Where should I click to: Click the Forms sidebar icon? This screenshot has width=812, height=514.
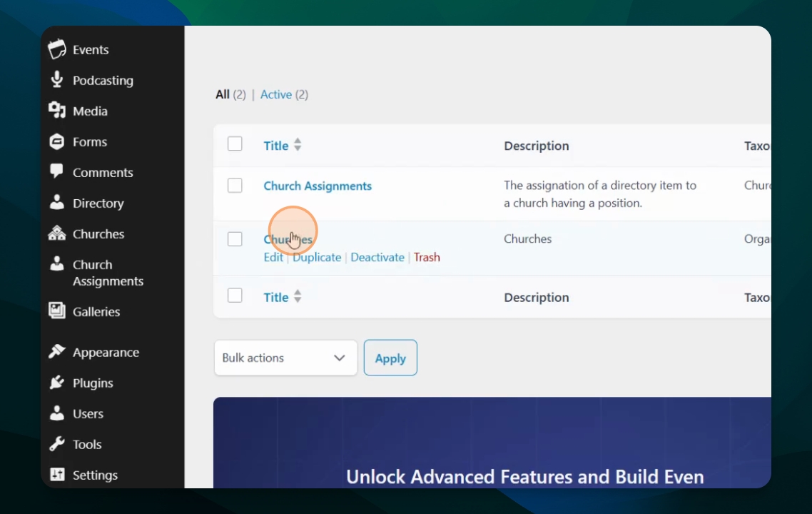(57, 141)
